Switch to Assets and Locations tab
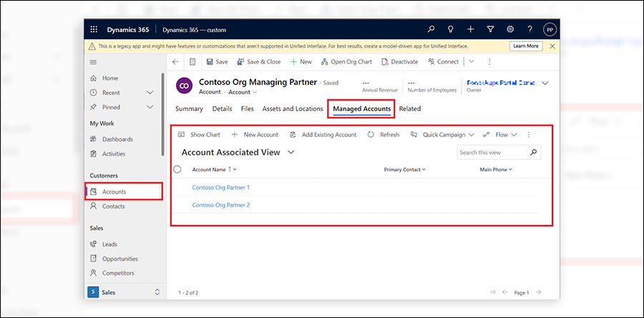The width and height of the screenshot is (644, 318). point(293,109)
